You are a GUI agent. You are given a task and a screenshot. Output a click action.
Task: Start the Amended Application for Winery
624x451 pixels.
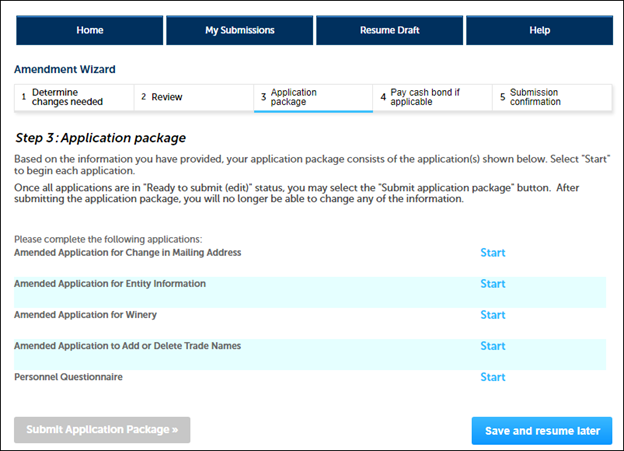[x=492, y=315]
